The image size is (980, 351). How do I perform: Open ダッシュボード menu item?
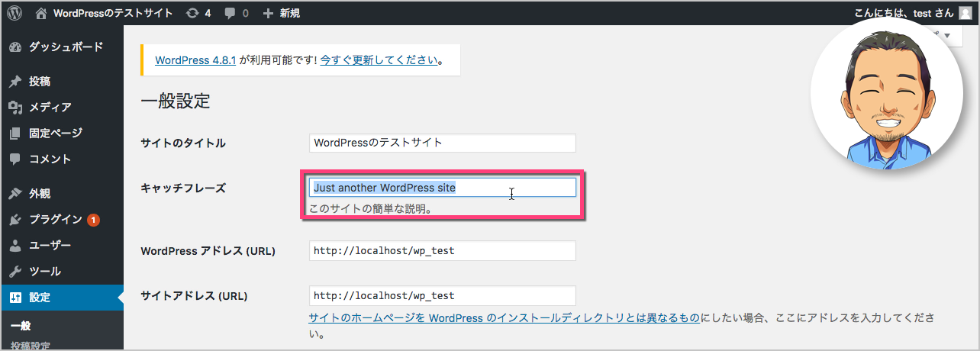click(66, 47)
